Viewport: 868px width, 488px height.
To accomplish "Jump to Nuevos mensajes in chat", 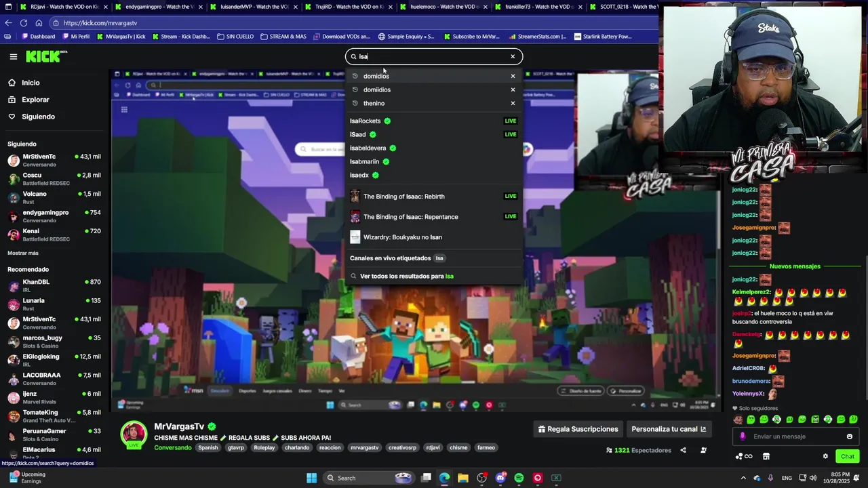I will pos(795,266).
